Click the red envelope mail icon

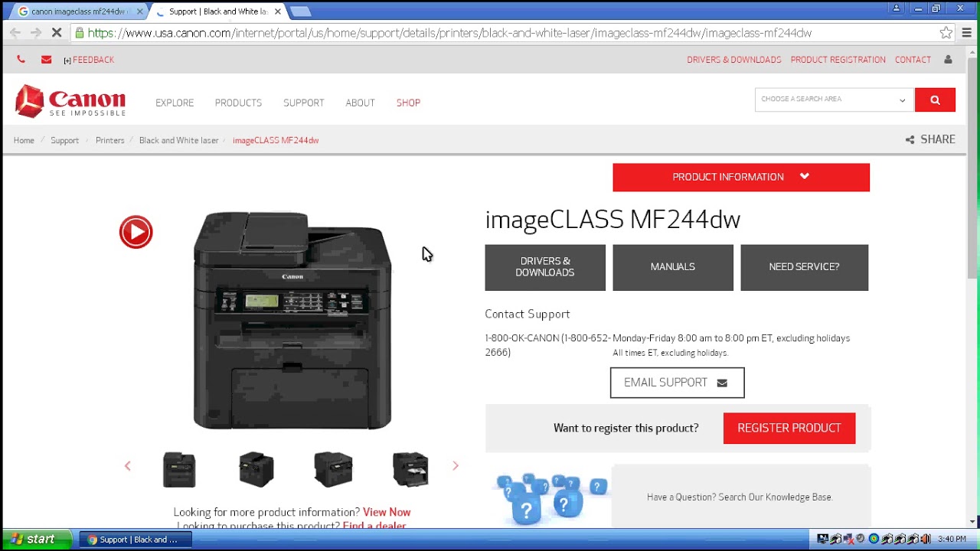(47, 60)
